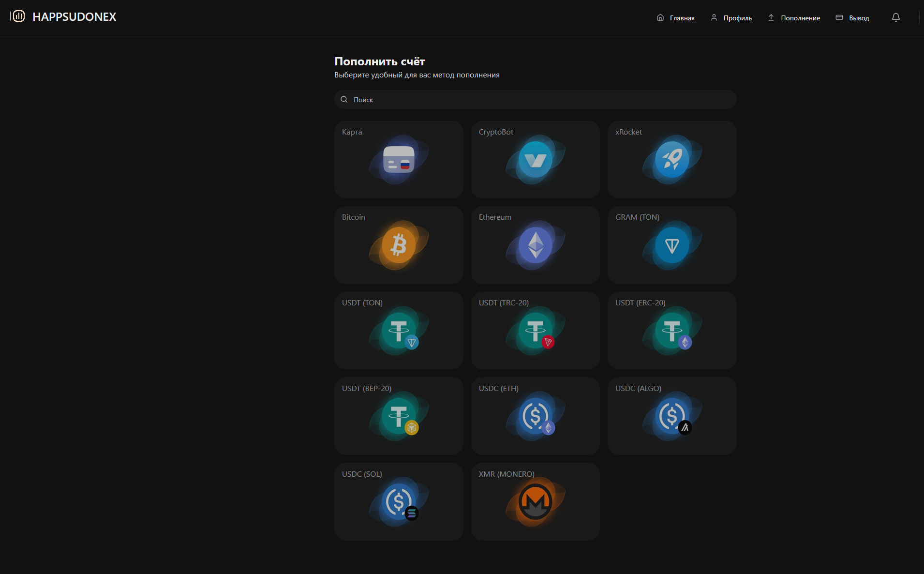Click the Пополнить счёт heading

pos(380,61)
